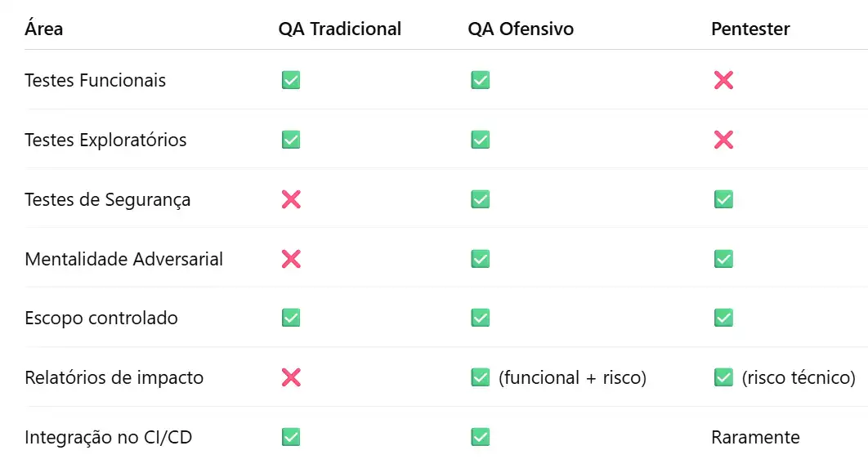Click the green check for Testes Funcionais under QA Tradicional
This screenshot has height=459, width=868.
pyautogui.click(x=291, y=80)
